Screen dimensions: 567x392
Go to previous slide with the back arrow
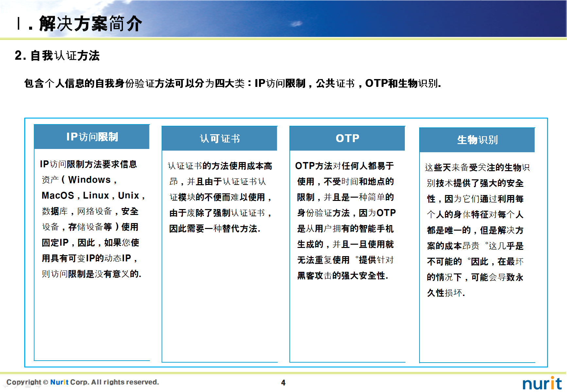click(6, 385)
